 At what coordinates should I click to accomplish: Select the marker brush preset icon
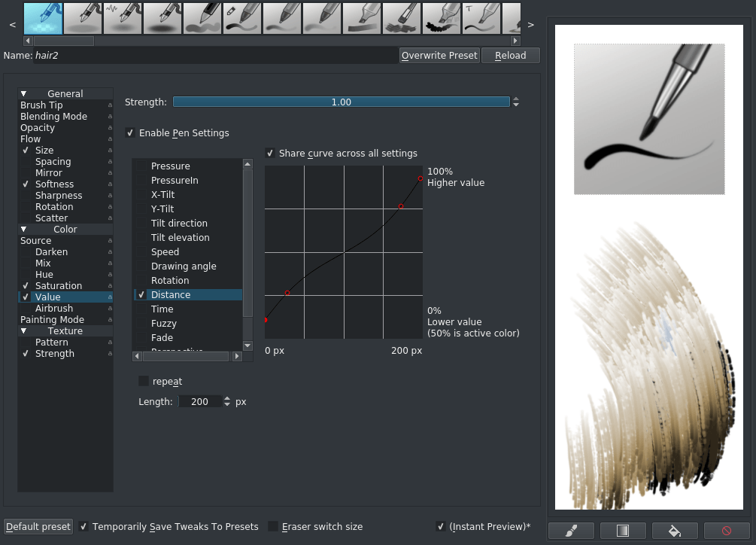coord(362,17)
